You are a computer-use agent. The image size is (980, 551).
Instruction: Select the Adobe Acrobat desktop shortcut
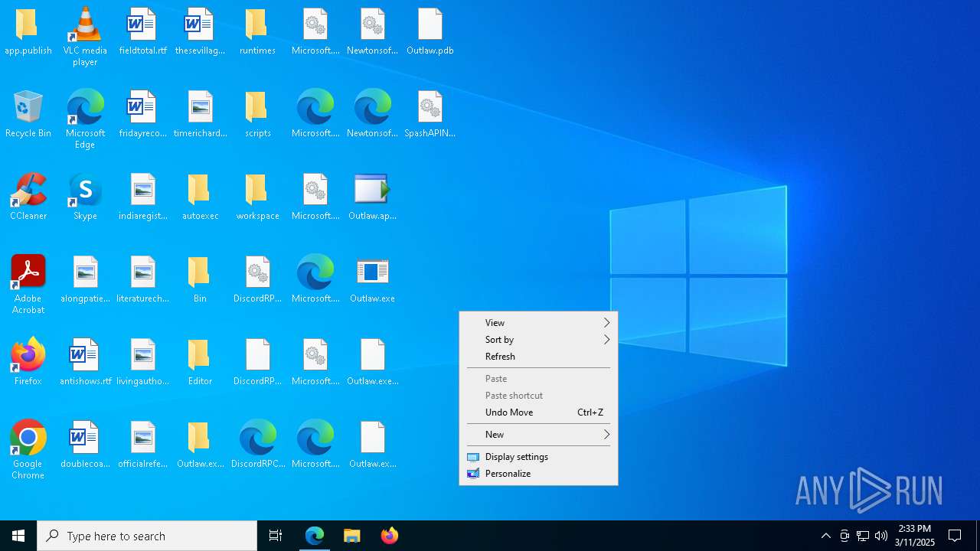click(x=28, y=285)
